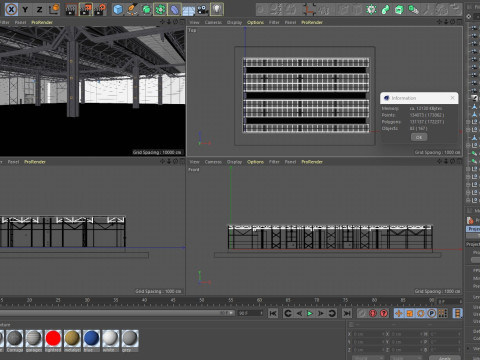Click the Floor environment icon
Screen dimensions: 480x360
[x=188, y=10]
